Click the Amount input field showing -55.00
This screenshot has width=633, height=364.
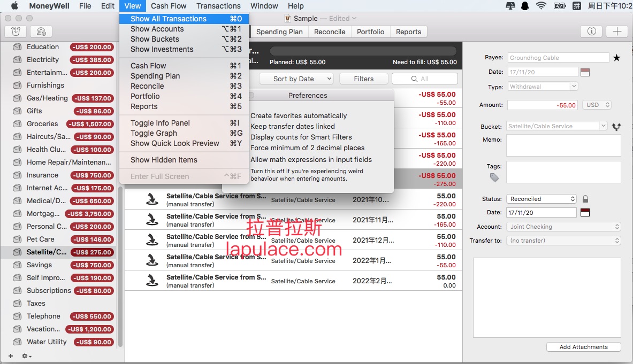click(x=543, y=105)
